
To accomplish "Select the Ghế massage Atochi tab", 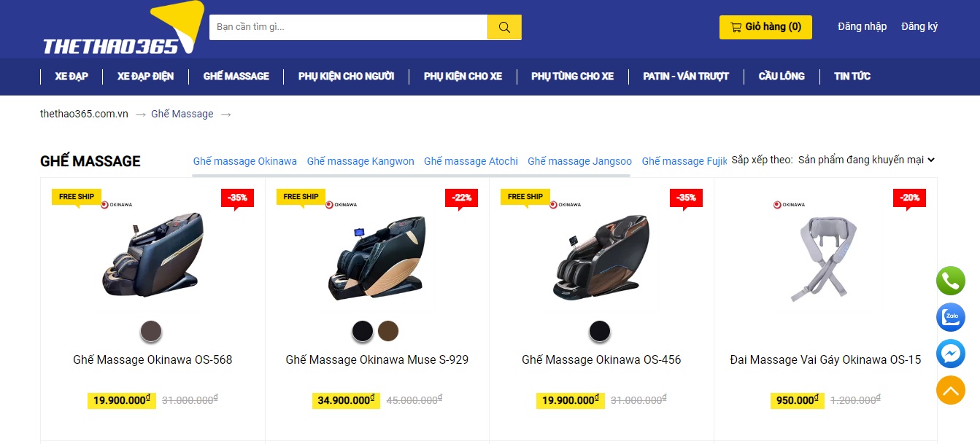I will pos(471,161).
